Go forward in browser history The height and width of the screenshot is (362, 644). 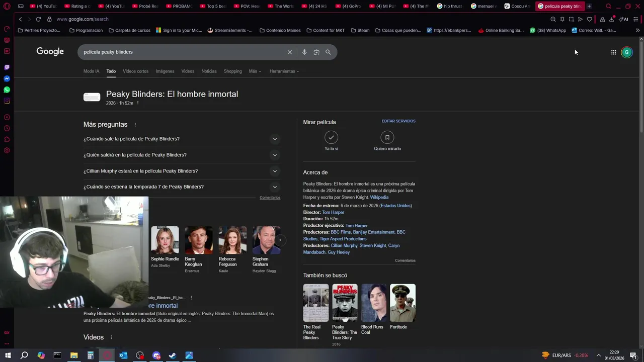coord(29,19)
